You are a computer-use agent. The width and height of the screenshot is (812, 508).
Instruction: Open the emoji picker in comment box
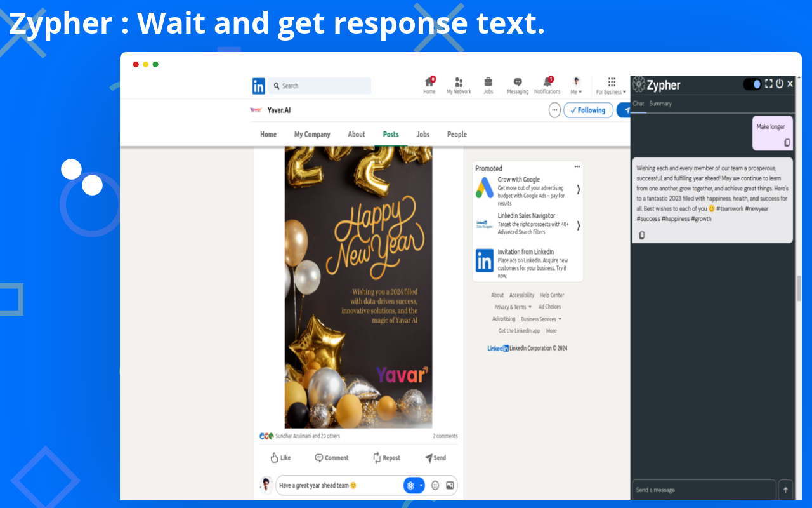point(435,486)
